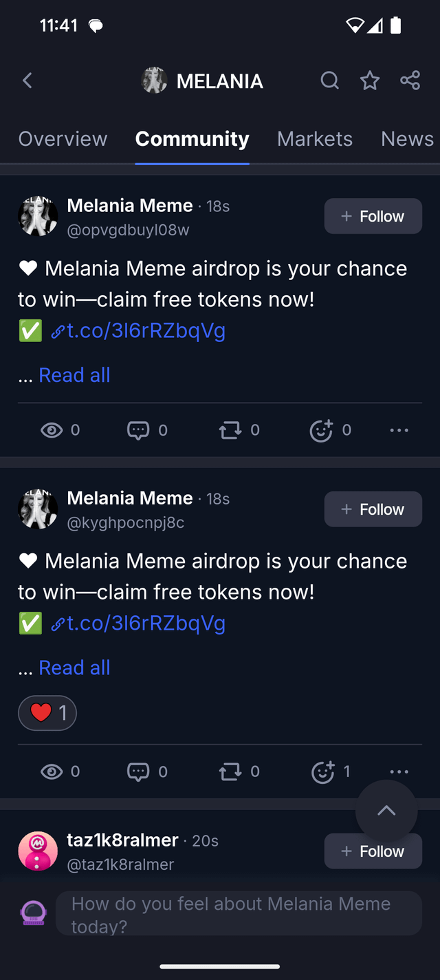Tap the post input field at bottom
This screenshot has width=440, height=980.
tap(238, 914)
